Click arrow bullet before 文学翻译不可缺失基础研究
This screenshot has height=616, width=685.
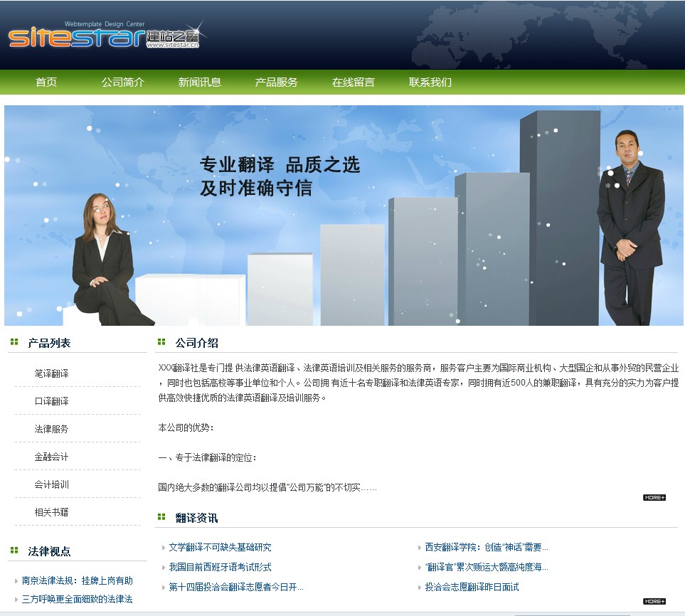(164, 548)
